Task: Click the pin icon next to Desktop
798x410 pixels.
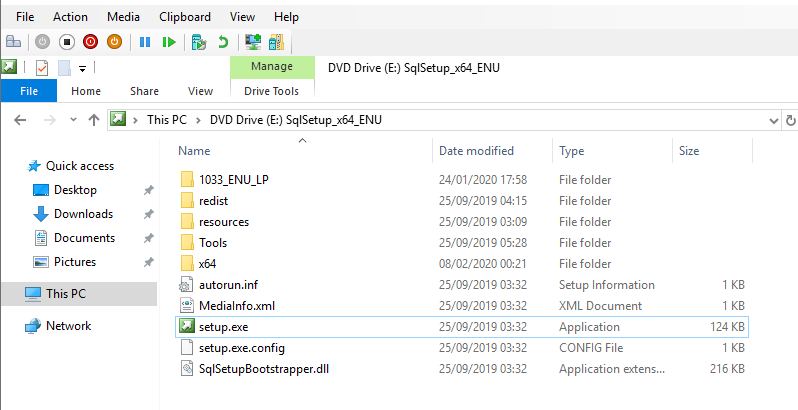Action: [148, 190]
